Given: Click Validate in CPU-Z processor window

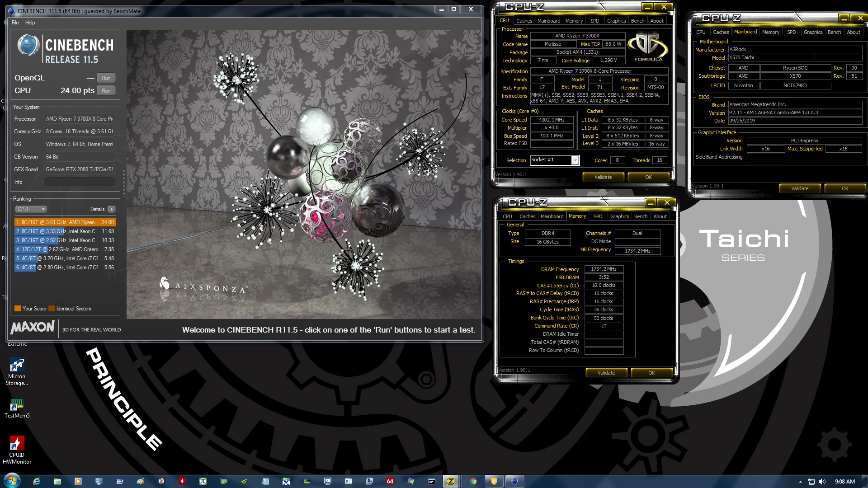Looking at the screenshot, I should (603, 177).
